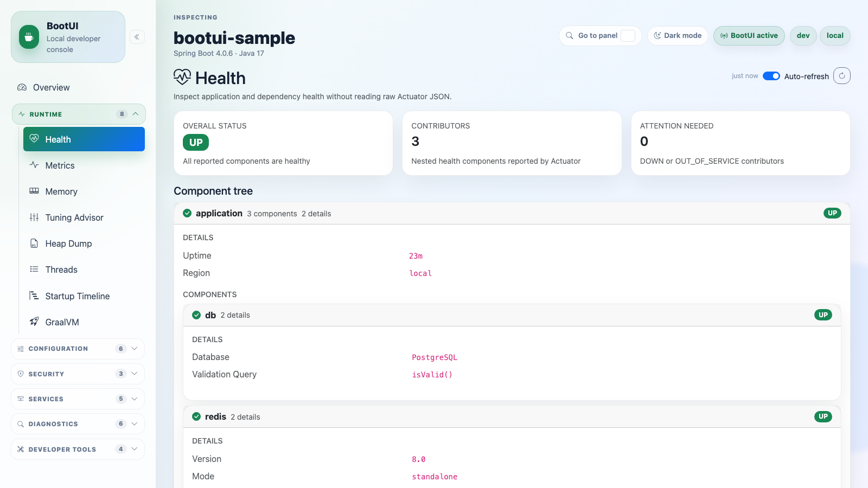Click the Configuration sliders icon
The width and height of the screenshot is (868, 488).
[x=21, y=349]
